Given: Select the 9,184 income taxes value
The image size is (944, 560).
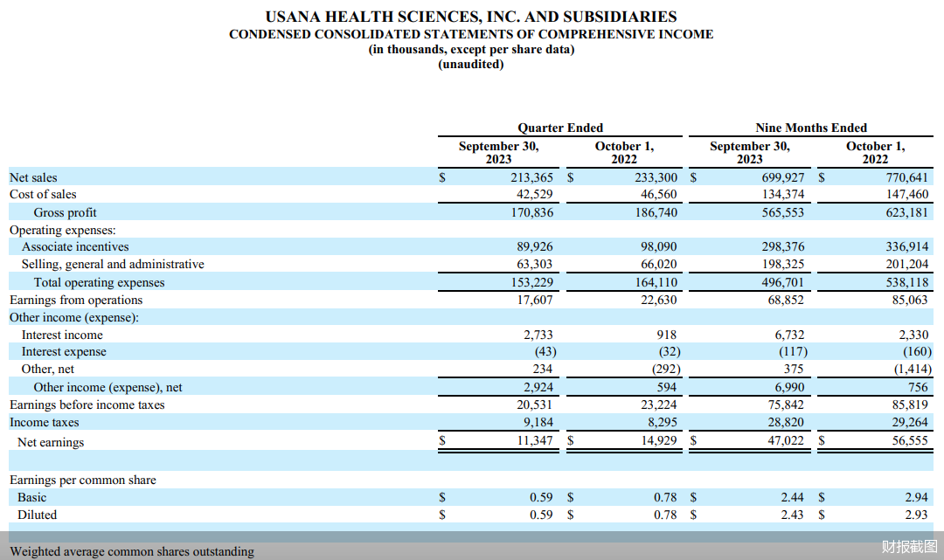Looking at the screenshot, I should click(538, 422).
